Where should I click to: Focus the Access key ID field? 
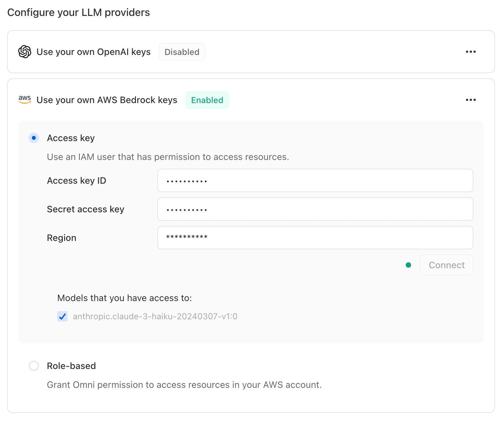[315, 180]
